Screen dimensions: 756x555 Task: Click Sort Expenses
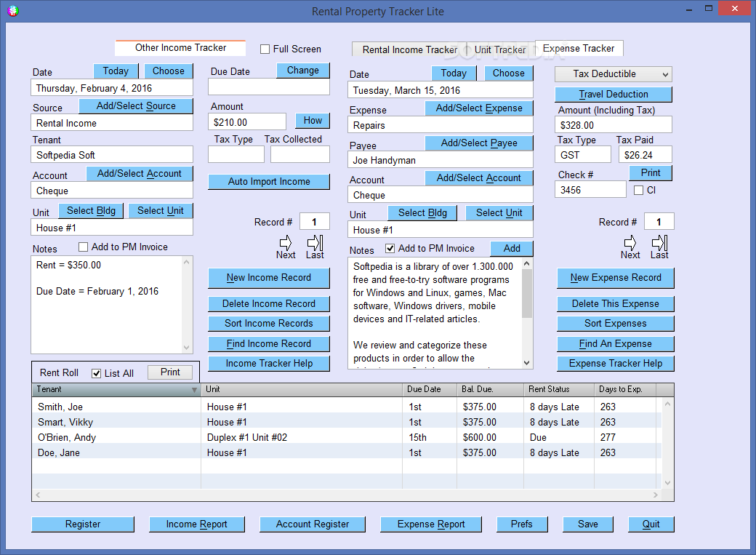tap(616, 324)
